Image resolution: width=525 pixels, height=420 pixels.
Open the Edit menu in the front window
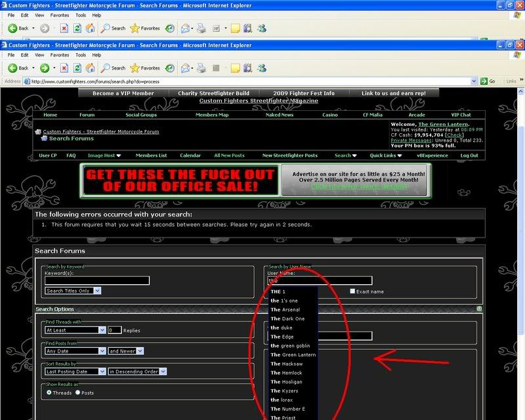24,55
